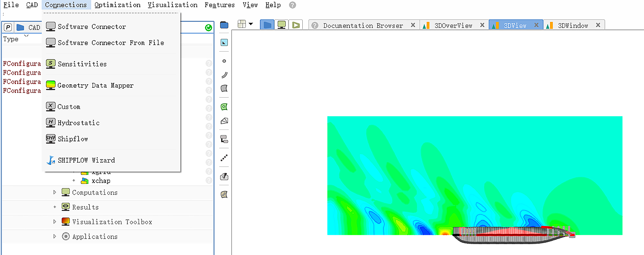Choose Custom from Connections menu
This screenshot has height=255, width=644.
[111, 107]
